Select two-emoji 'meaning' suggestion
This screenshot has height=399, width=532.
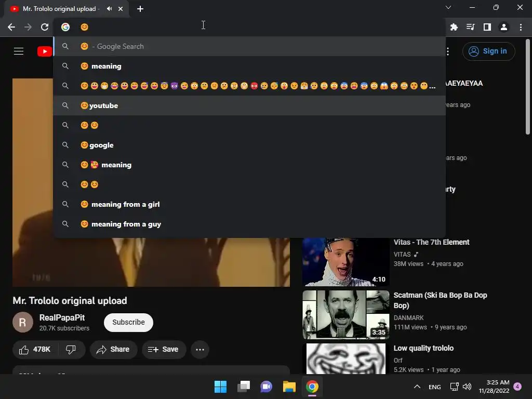(249, 165)
